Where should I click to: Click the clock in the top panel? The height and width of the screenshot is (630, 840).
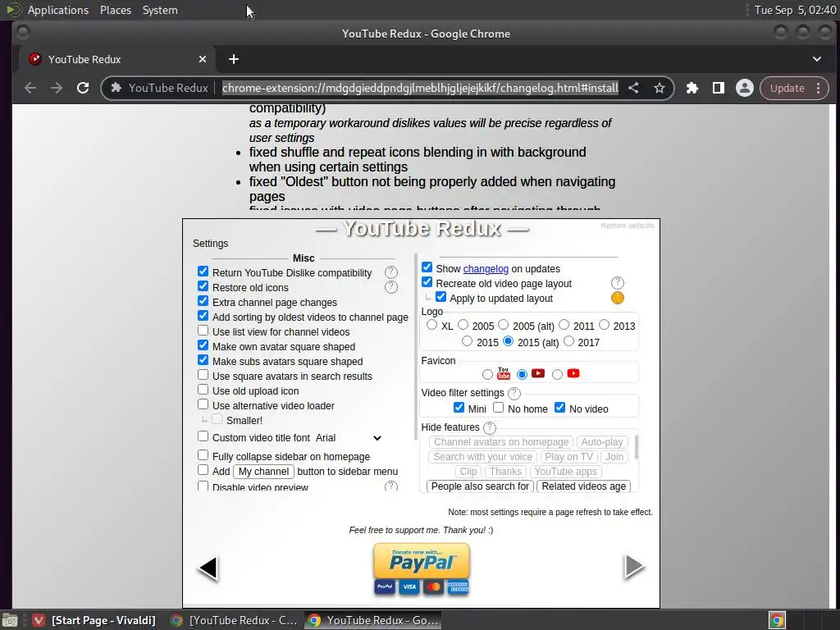(795, 10)
